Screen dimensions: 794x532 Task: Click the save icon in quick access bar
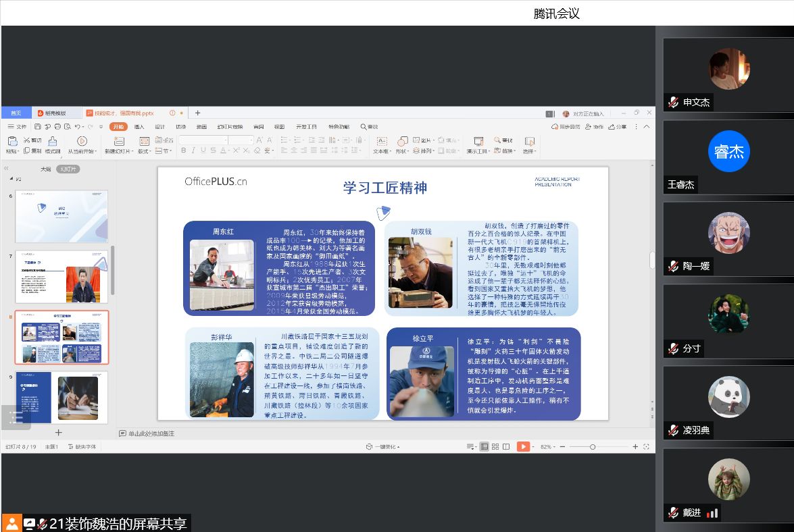(38, 127)
